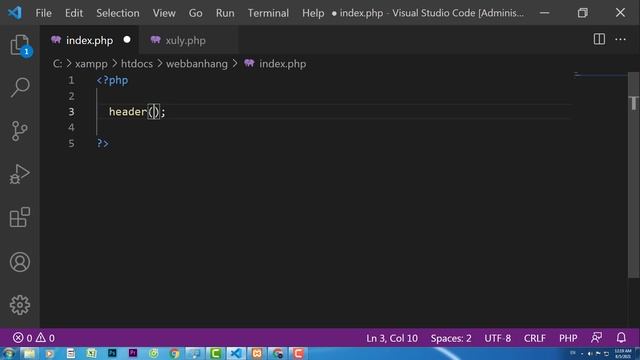Open the notifications bell in the status bar

pyautogui.click(x=621, y=338)
